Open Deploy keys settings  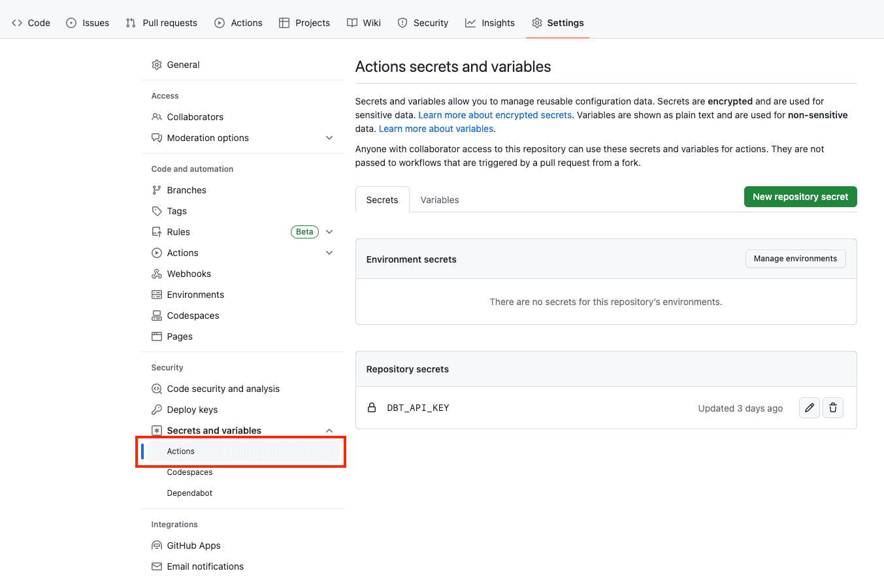point(192,410)
